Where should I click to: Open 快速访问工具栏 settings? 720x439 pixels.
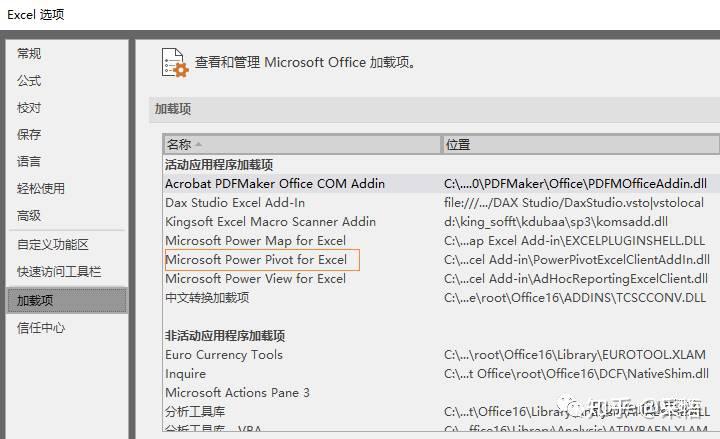[59, 271]
